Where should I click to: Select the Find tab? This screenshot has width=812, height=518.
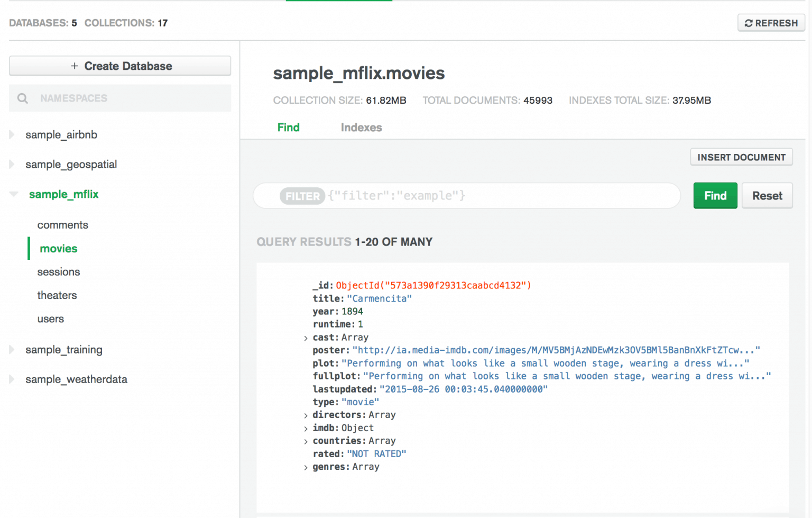point(288,128)
